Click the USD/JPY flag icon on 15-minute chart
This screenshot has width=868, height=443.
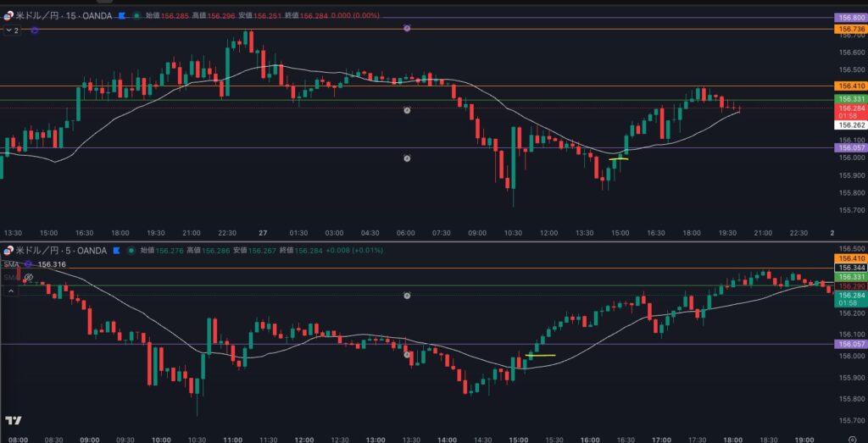[8, 15]
